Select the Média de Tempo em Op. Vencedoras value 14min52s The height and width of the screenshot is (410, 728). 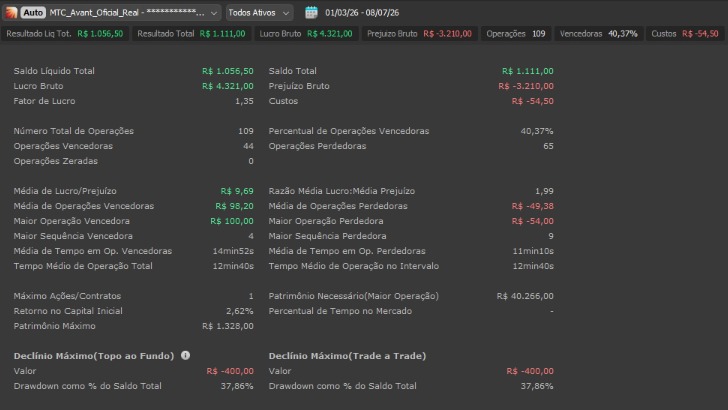point(233,251)
